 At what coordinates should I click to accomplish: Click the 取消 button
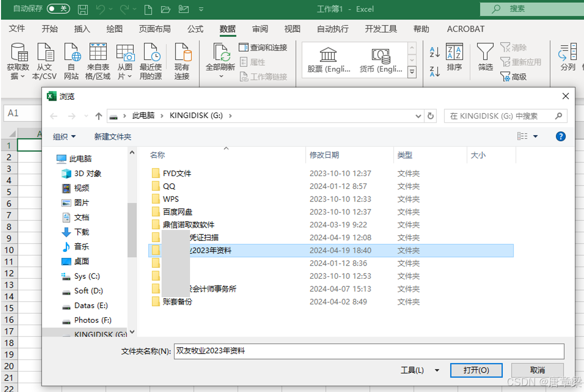tap(537, 370)
